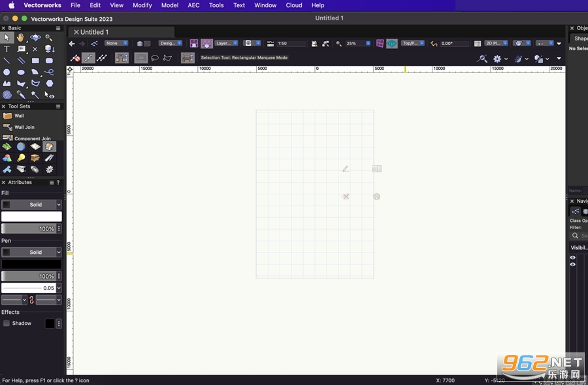Click the black pen color swatch

click(31, 264)
